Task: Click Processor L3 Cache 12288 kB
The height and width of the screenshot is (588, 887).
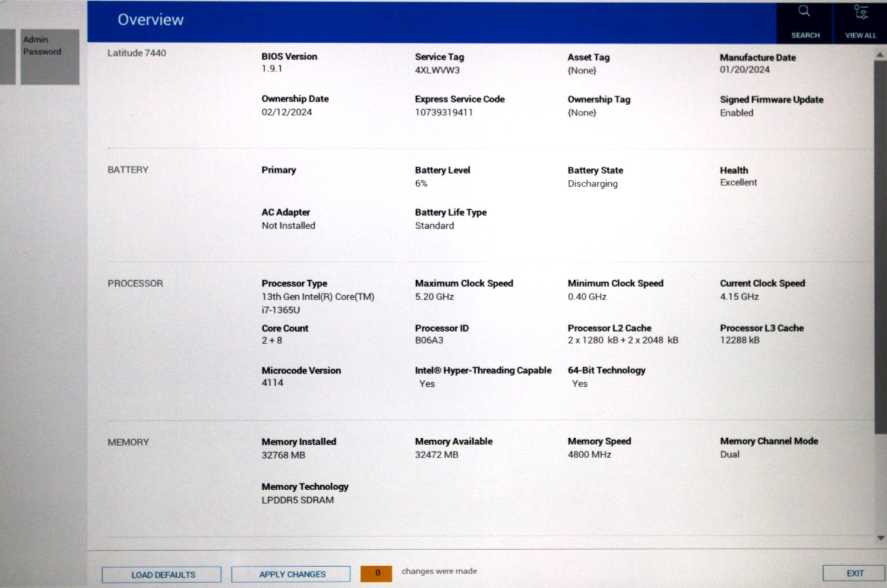Action: click(740, 340)
